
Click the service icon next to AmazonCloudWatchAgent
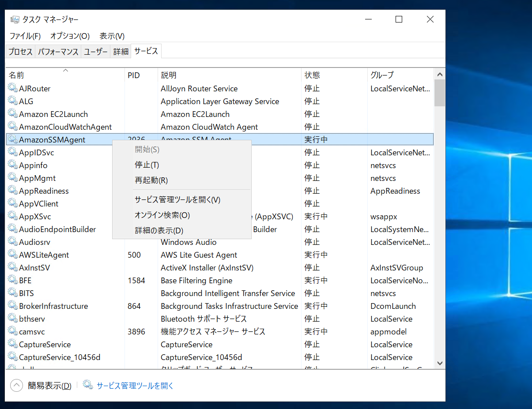pyautogui.click(x=13, y=127)
